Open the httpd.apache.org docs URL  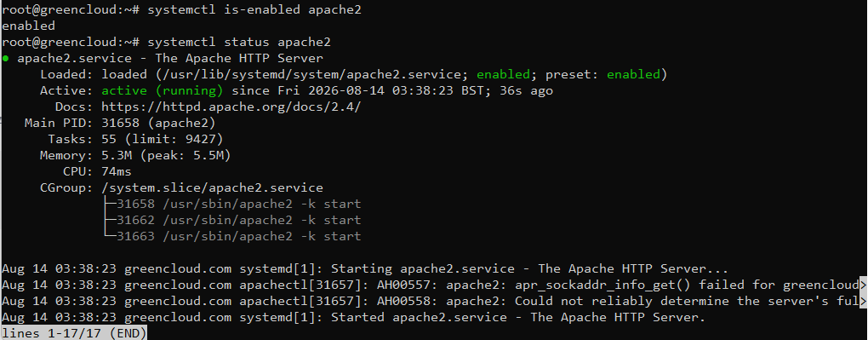[x=231, y=107]
